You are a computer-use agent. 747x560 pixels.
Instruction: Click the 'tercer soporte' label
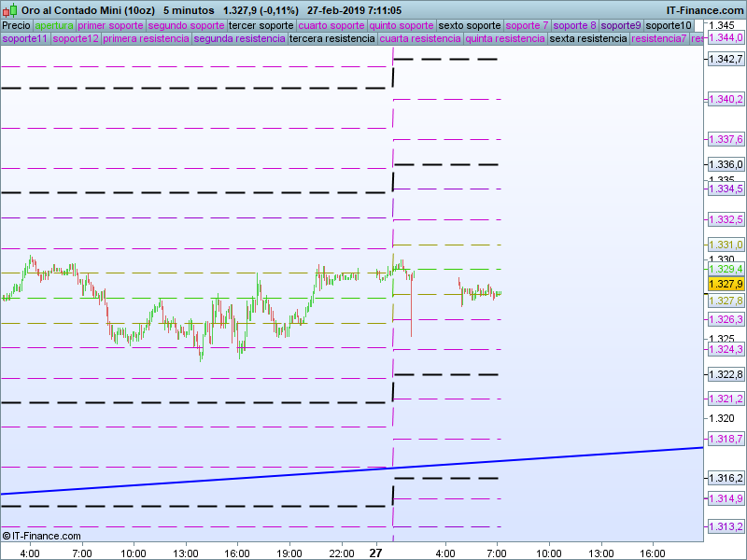(261, 25)
